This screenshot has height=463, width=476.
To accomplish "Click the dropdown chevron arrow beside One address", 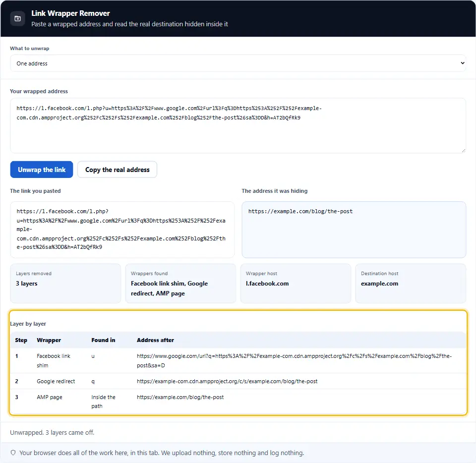I will click(x=462, y=63).
